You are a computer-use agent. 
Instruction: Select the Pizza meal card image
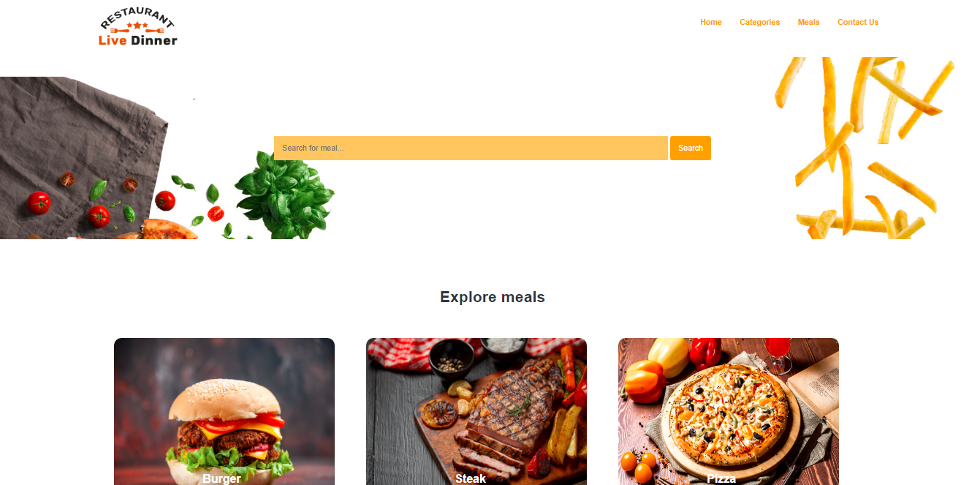coord(729,411)
